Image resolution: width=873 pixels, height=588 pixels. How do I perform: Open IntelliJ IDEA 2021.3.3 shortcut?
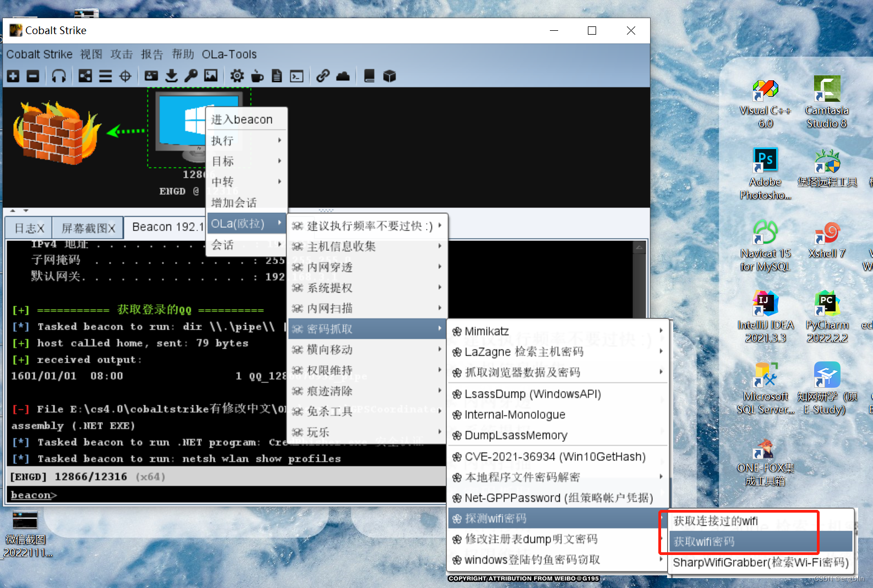tap(765, 317)
